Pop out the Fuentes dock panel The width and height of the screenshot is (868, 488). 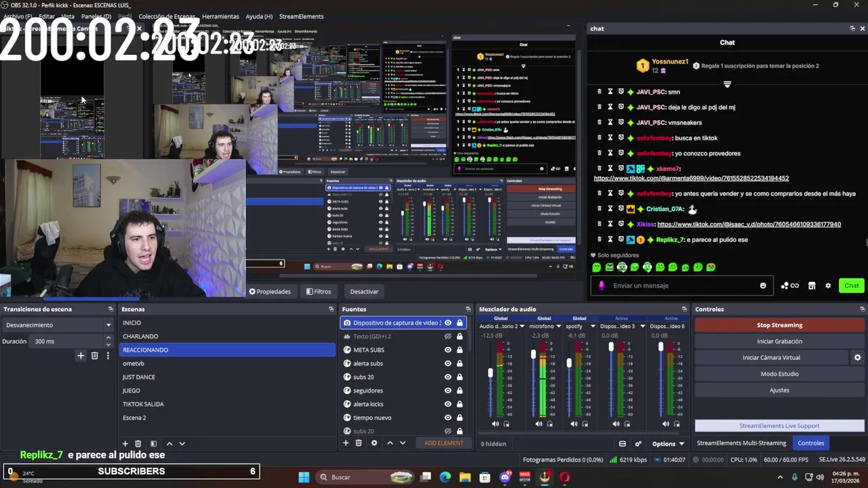coord(467,309)
